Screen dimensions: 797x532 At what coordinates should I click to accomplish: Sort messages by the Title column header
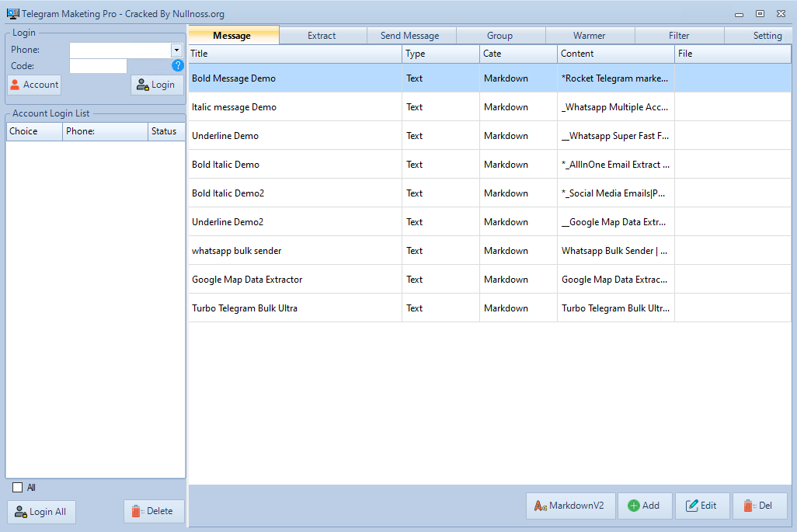pyautogui.click(x=295, y=54)
